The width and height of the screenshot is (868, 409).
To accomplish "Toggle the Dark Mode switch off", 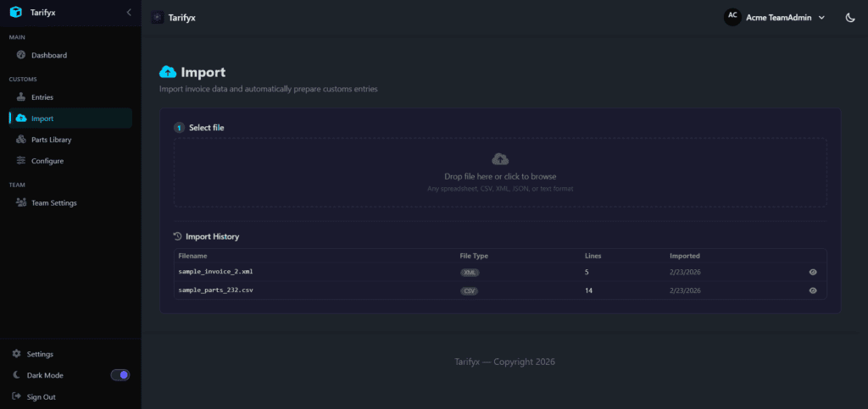I will click(120, 375).
